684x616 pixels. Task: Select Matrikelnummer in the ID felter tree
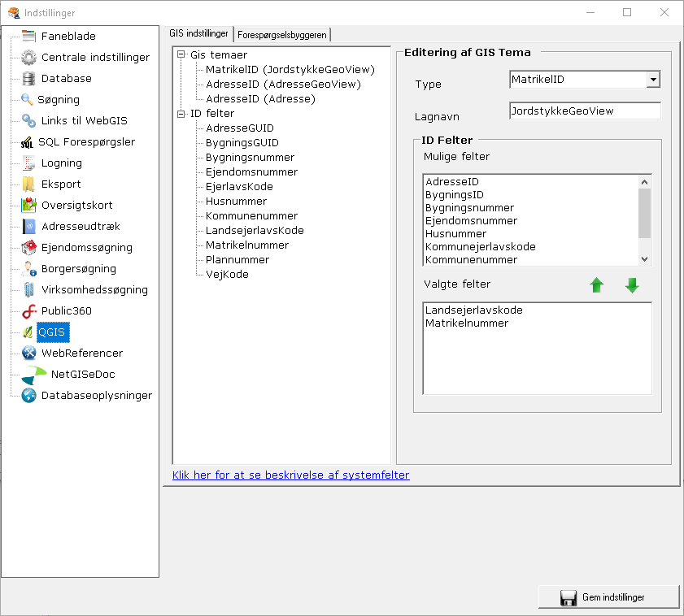(246, 245)
